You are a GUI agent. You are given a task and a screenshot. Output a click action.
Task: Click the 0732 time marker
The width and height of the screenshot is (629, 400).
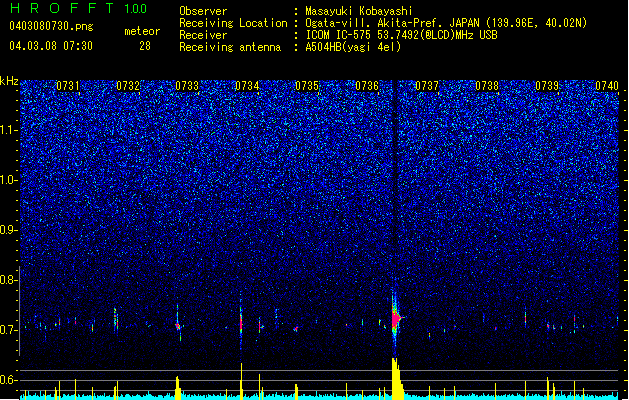128,86
